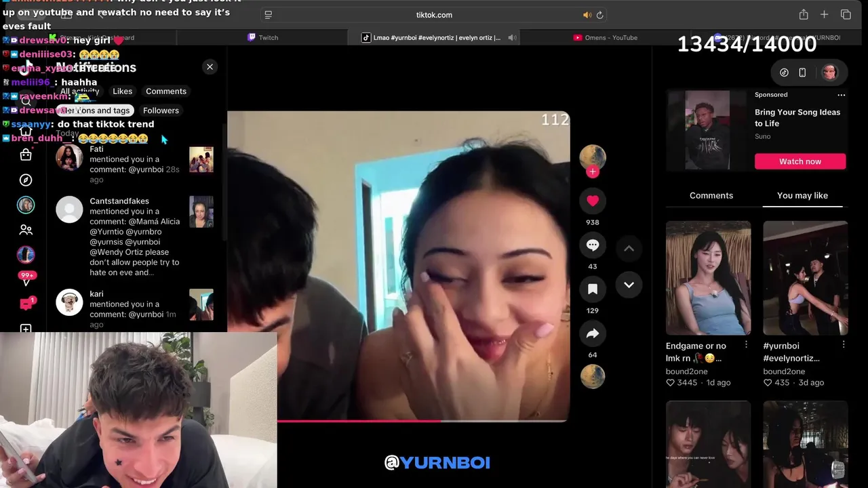Open the Messages icon with the red badge

click(x=26, y=304)
